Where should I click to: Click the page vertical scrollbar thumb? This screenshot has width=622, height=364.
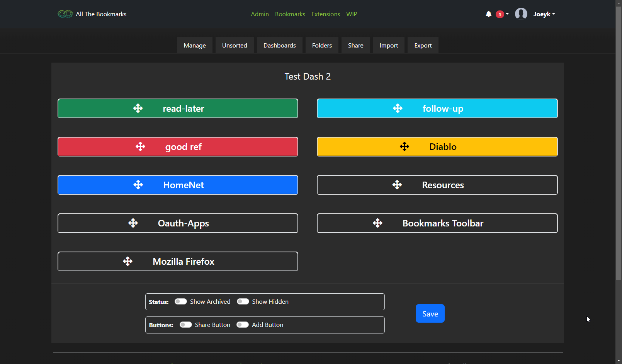(619, 143)
